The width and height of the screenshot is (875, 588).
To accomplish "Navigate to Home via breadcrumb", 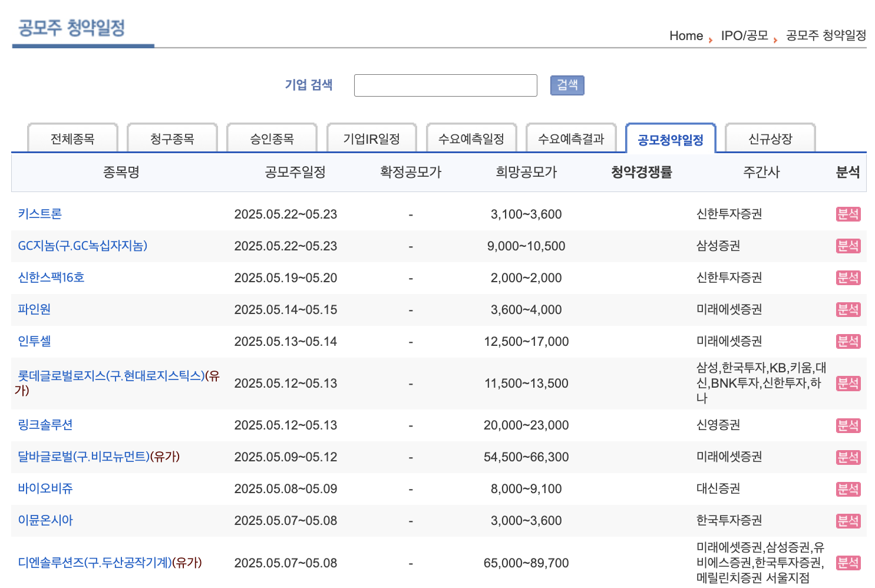I will click(685, 35).
